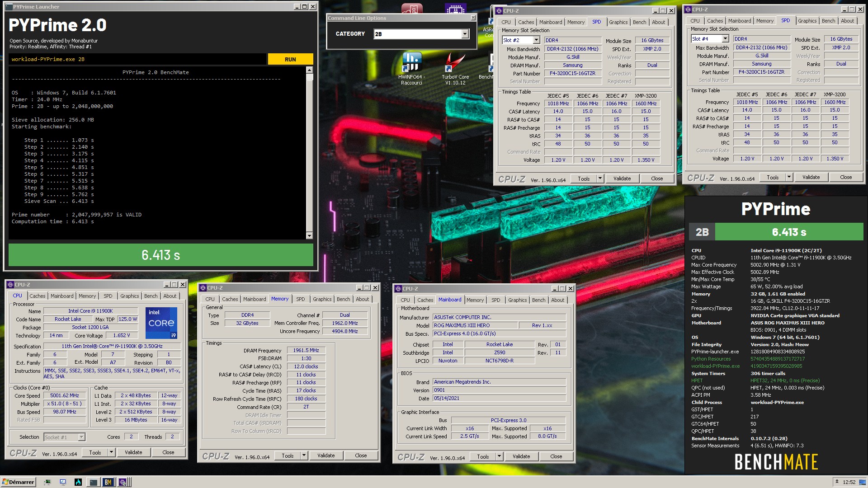Click the PYPrime output scrollbar down arrow
The width and height of the screenshot is (868, 488).
pyautogui.click(x=309, y=235)
